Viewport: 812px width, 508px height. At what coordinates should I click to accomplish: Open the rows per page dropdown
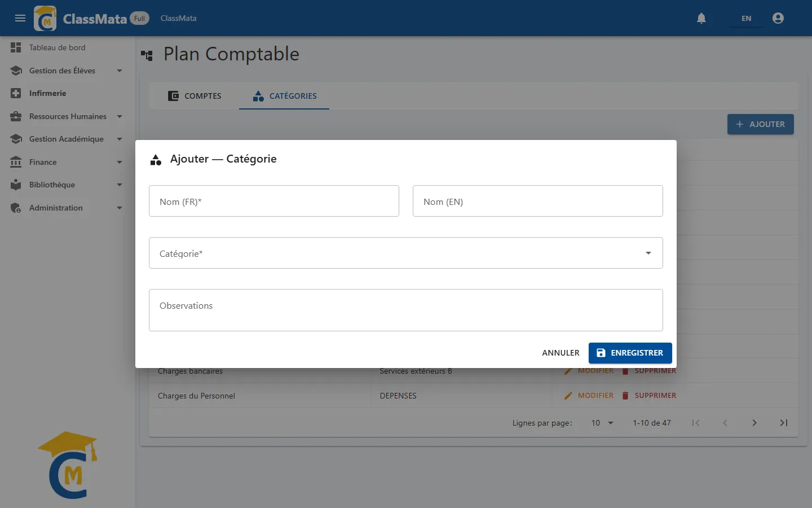(x=602, y=423)
